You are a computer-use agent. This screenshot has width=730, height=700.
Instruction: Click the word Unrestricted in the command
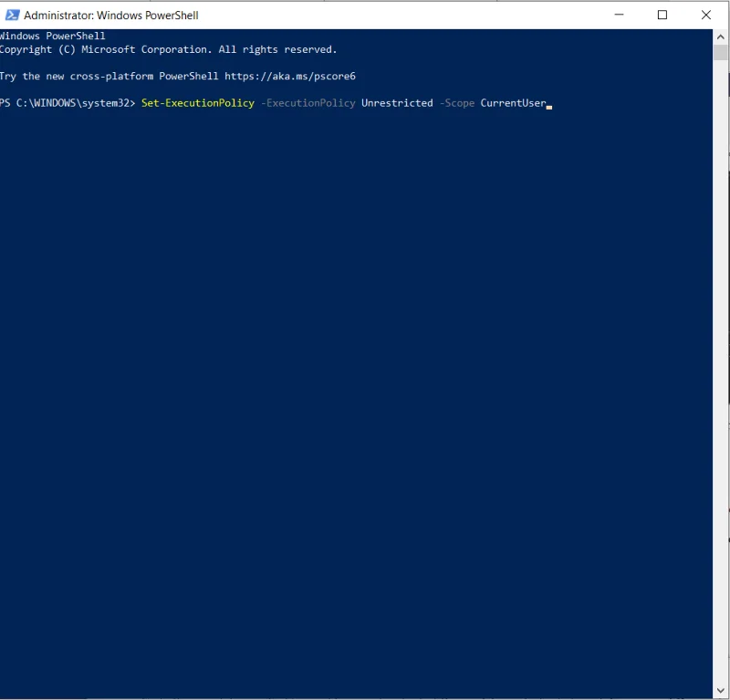(397, 103)
